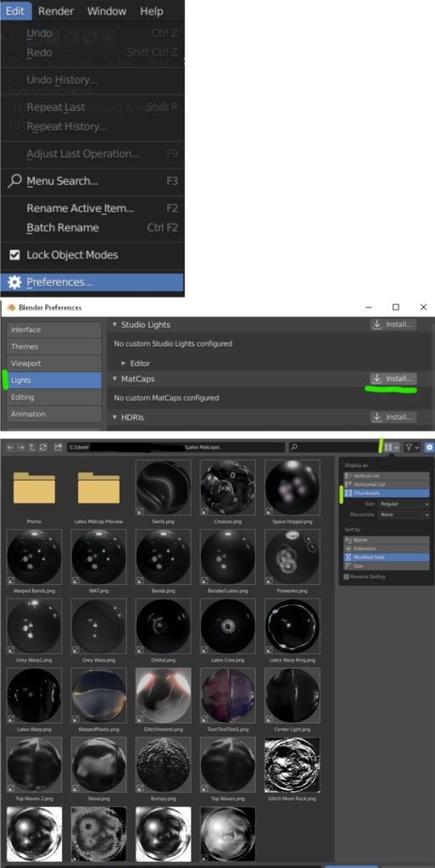The height and width of the screenshot is (868, 435).
Task: Switch to the Lights preferences tab
Action: tap(53, 381)
